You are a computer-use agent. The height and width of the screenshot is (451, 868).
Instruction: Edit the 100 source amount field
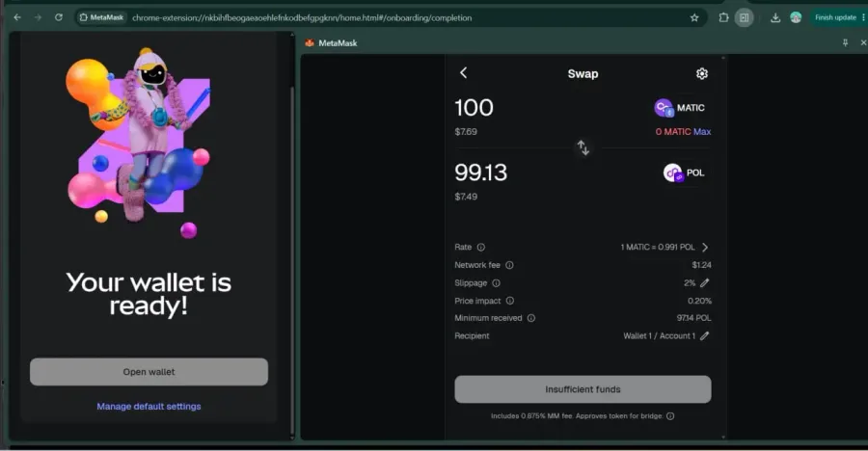[474, 107]
